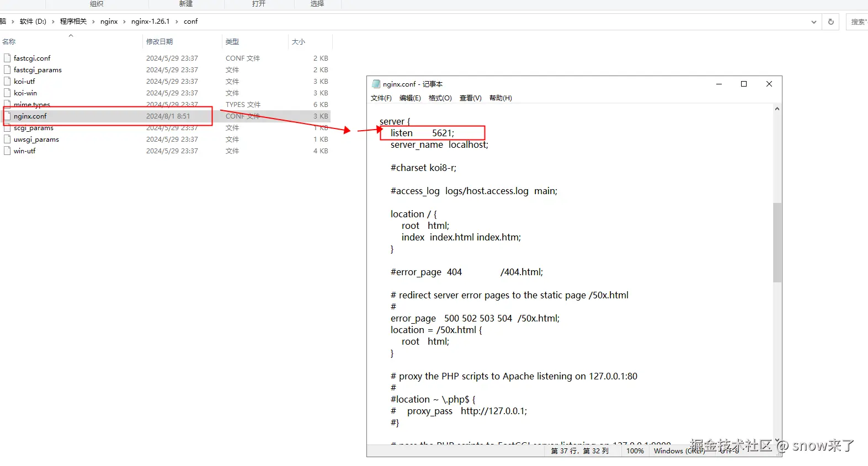Open the 编辑(E) menu in Notepad

[x=410, y=98]
